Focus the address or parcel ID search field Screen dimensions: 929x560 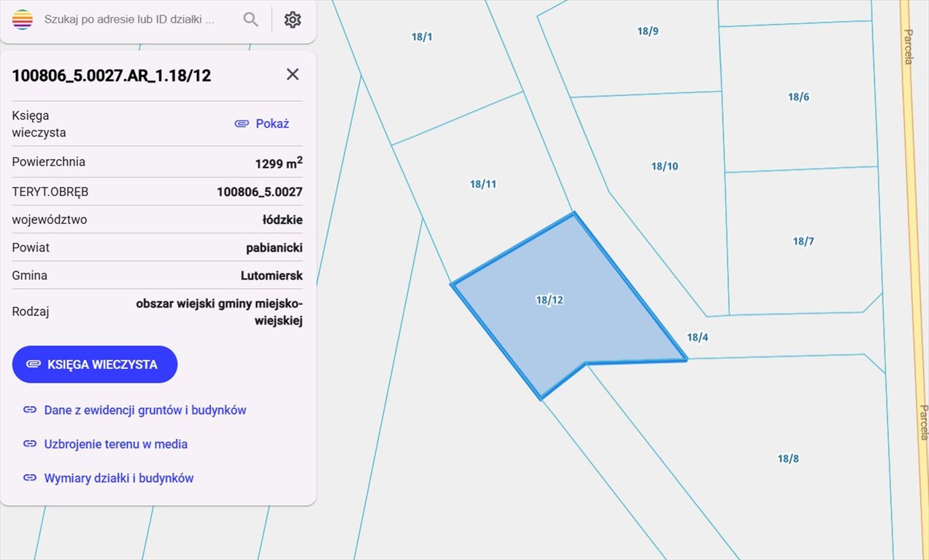coord(130,20)
